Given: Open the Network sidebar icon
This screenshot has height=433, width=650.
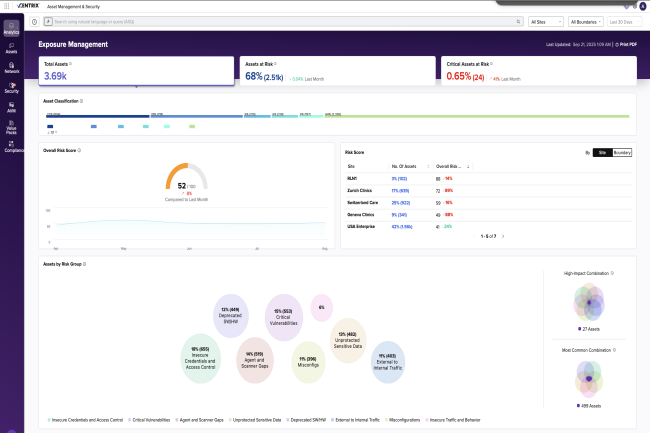Looking at the screenshot, I should [x=11, y=67].
